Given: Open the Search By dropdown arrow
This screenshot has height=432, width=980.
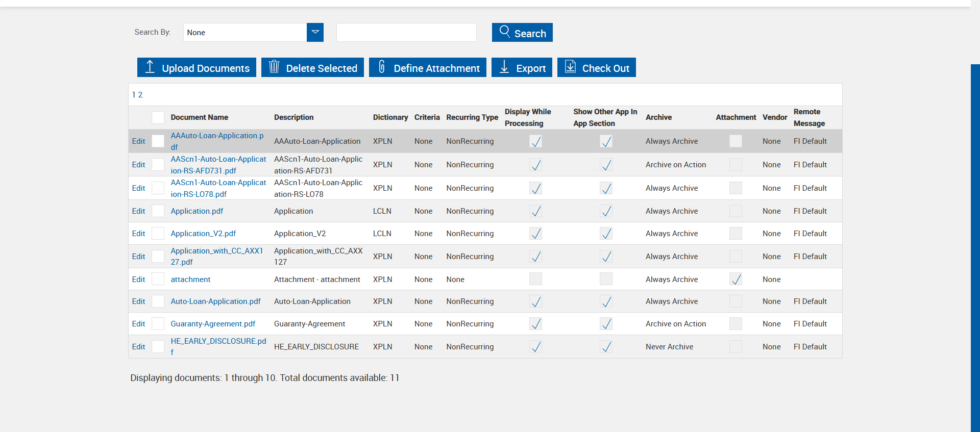Looking at the screenshot, I should coord(315,32).
